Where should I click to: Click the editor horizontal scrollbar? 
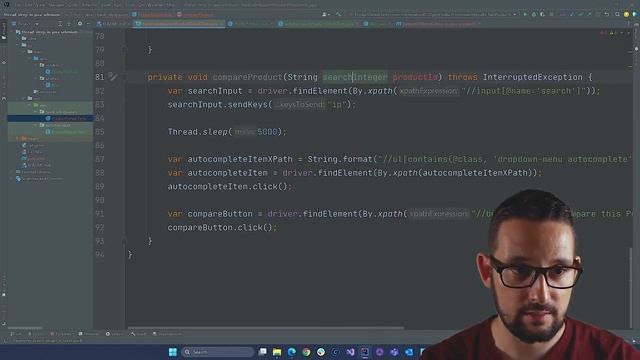click(x=266, y=327)
